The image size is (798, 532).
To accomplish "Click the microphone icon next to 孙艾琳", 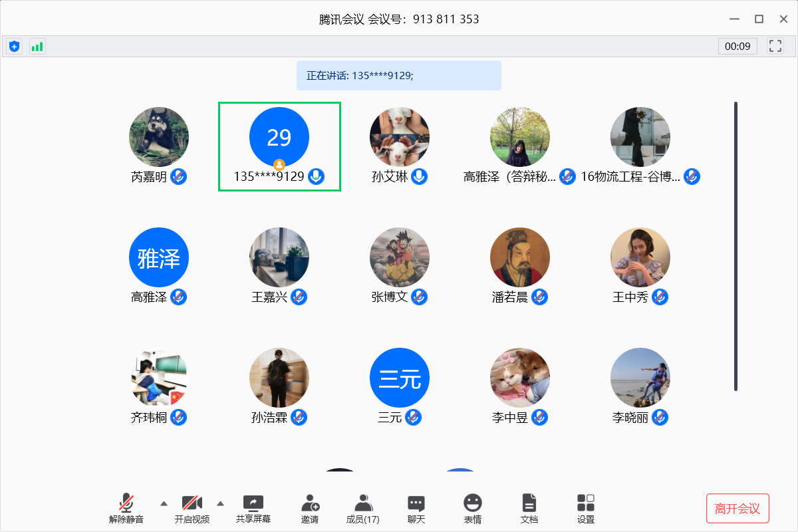I will click(419, 177).
